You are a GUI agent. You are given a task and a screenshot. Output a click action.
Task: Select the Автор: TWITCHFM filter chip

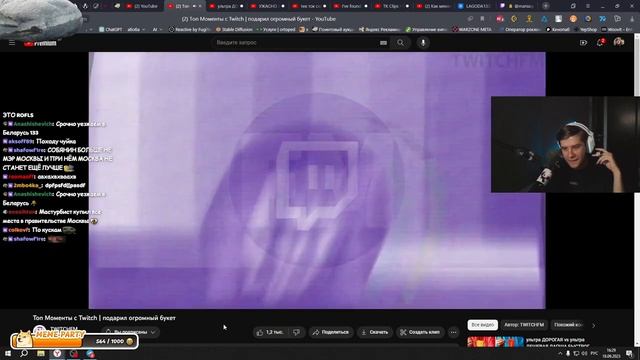(x=524, y=325)
